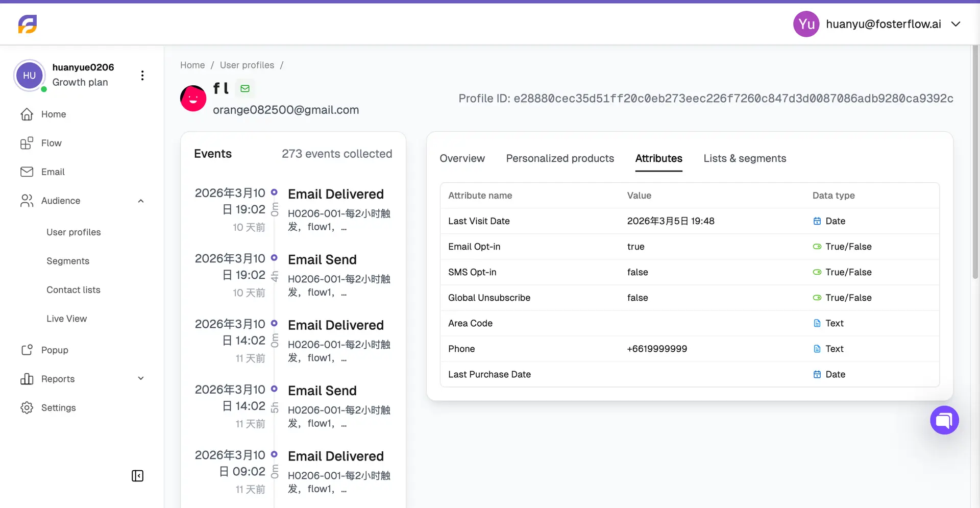The image size is (980, 508).
Task: Click text icon in Area Code row
Action: tap(817, 323)
